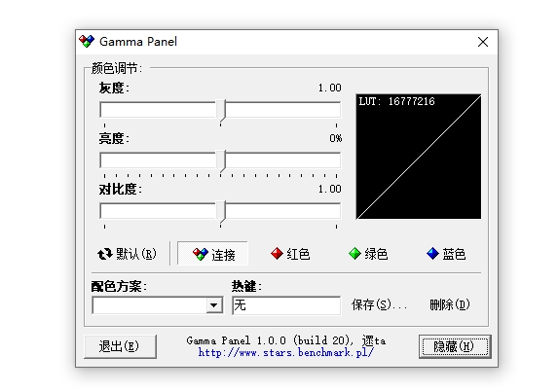Click the Gamma Panel title bar app icon
Image resolution: width=559 pixels, height=392 pixels.
click(x=87, y=41)
